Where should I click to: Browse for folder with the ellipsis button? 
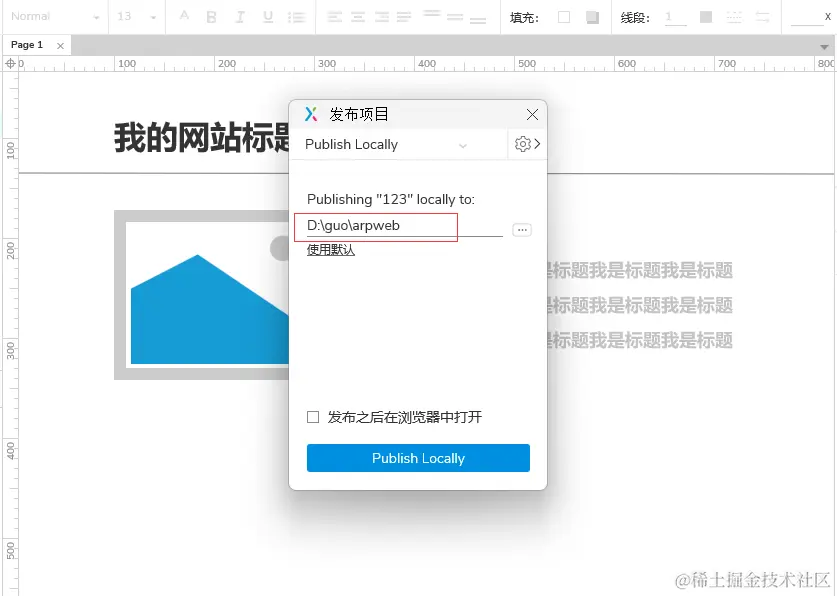click(x=522, y=230)
